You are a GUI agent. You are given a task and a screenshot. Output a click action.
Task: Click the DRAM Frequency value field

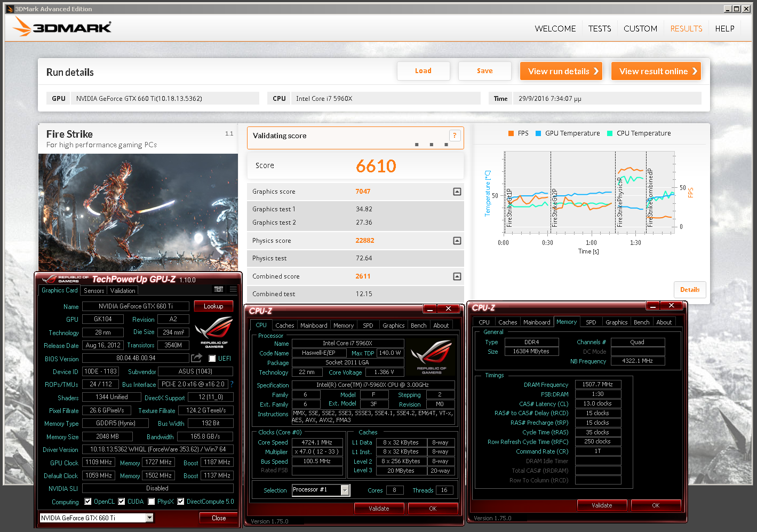click(597, 384)
